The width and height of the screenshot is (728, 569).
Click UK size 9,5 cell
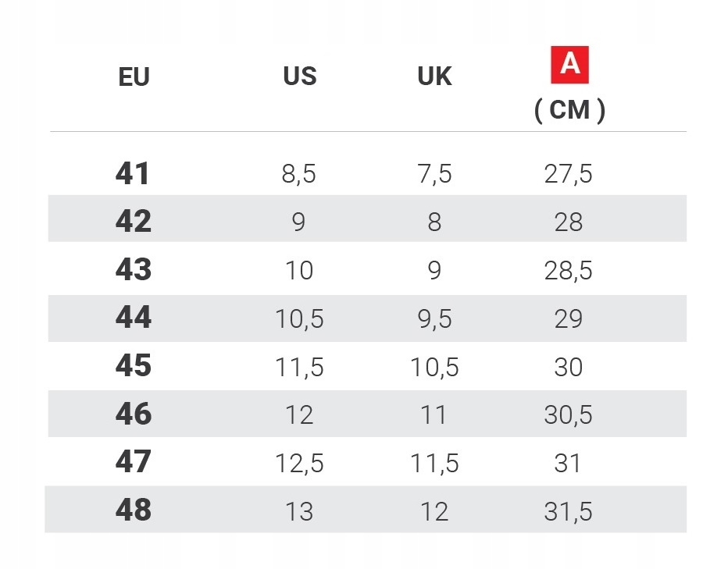pos(434,319)
